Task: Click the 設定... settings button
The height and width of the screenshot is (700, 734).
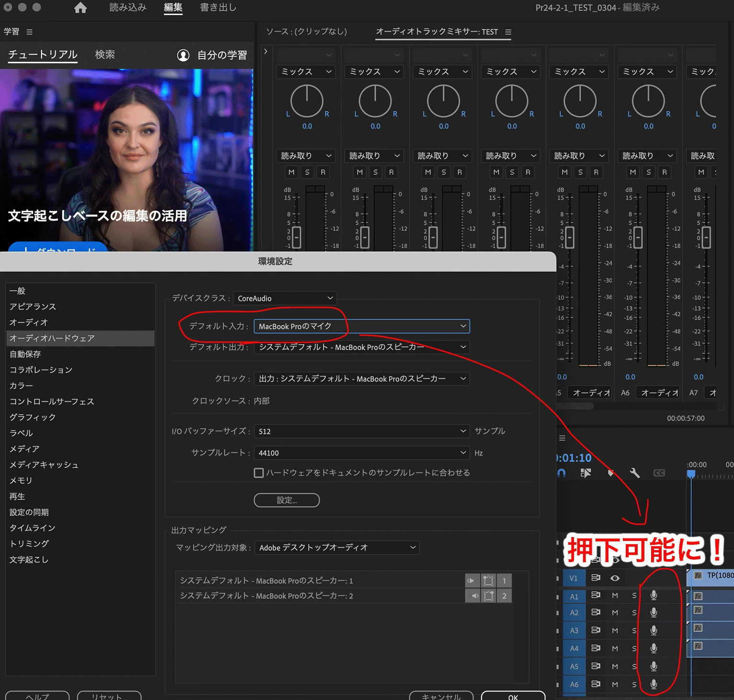Action: click(287, 500)
